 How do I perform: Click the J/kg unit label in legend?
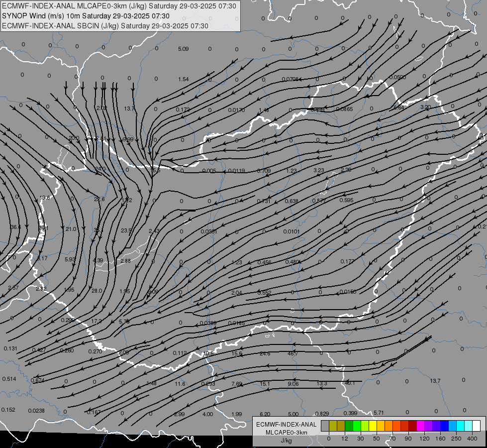click(x=286, y=441)
